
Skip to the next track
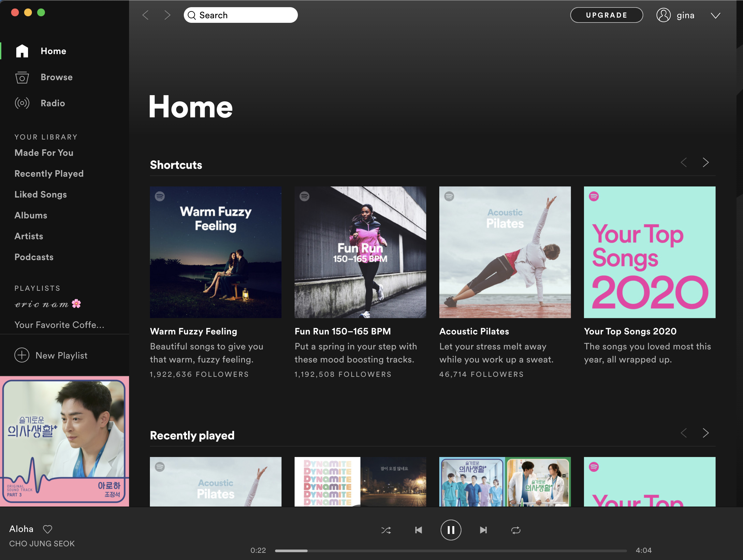pos(483,530)
